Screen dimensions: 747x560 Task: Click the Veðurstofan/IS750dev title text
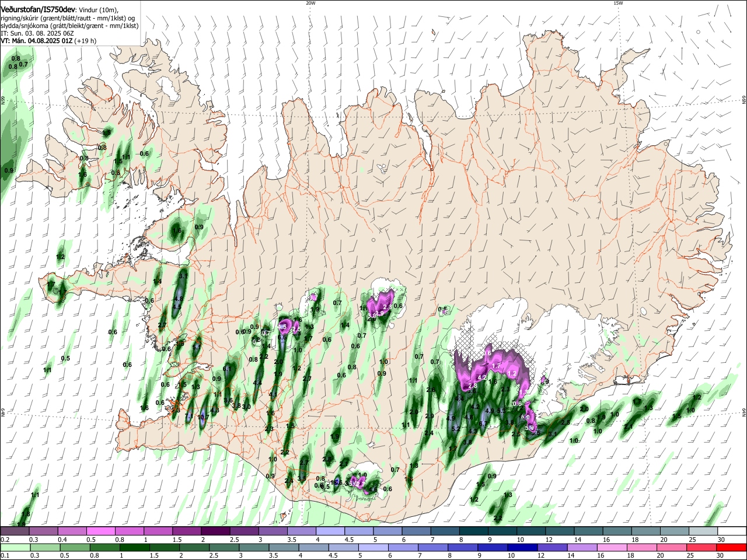pyautogui.click(x=38, y=10)
